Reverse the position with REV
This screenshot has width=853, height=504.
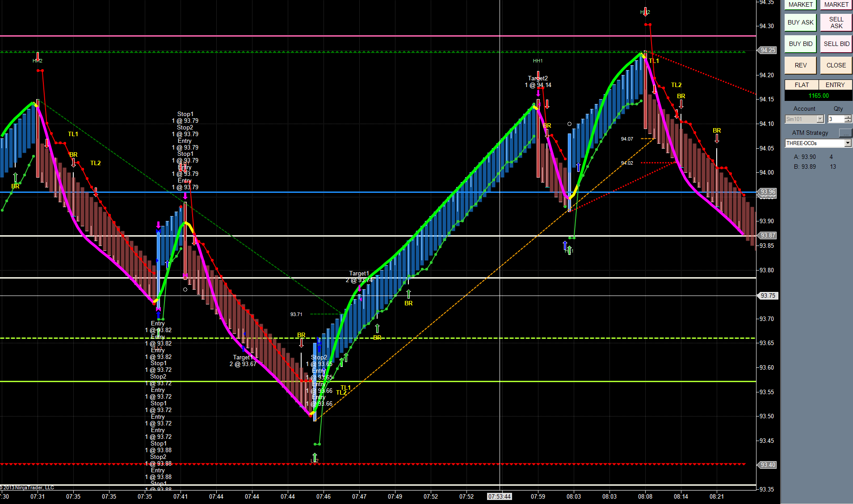pyautogui.click(x=800, y=65)
